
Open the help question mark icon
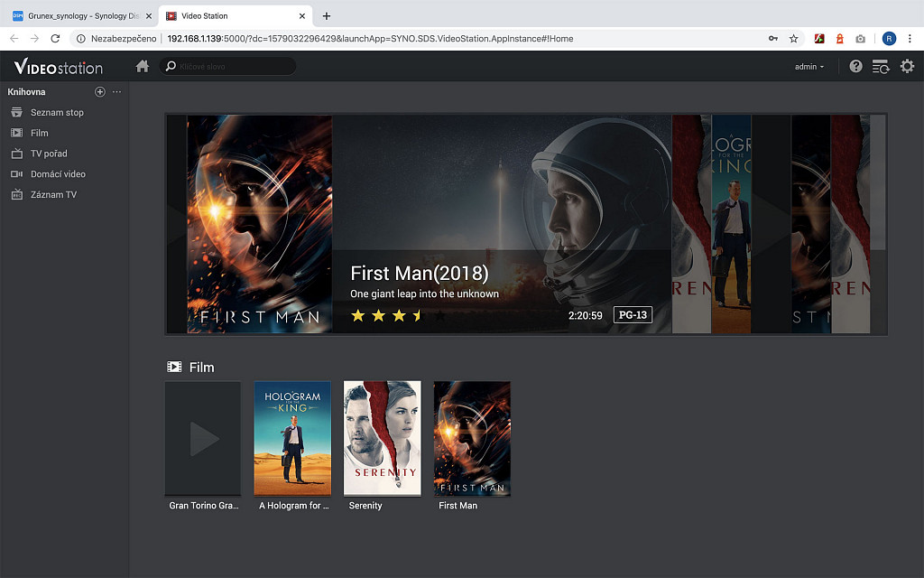855,67
